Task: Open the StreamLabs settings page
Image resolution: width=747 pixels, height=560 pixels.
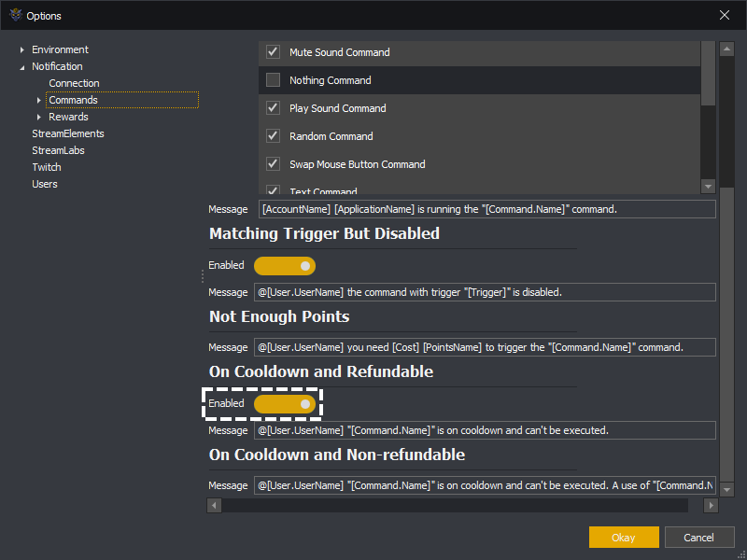Action: [58, 150]
